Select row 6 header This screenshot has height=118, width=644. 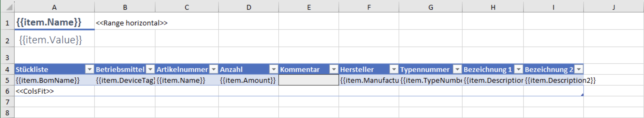click(x=7, y=91)
